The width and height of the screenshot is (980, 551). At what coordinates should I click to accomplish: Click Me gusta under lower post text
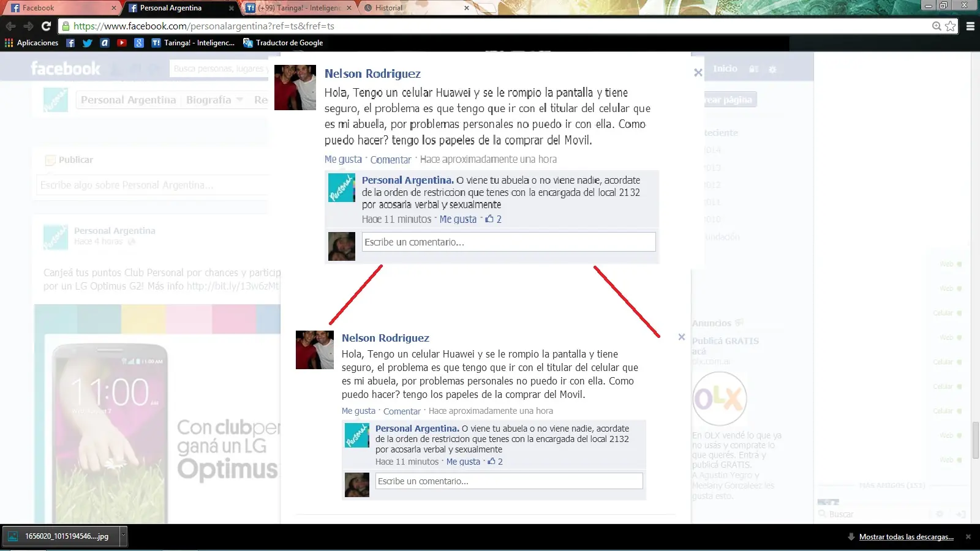click(x=358, y=411)
